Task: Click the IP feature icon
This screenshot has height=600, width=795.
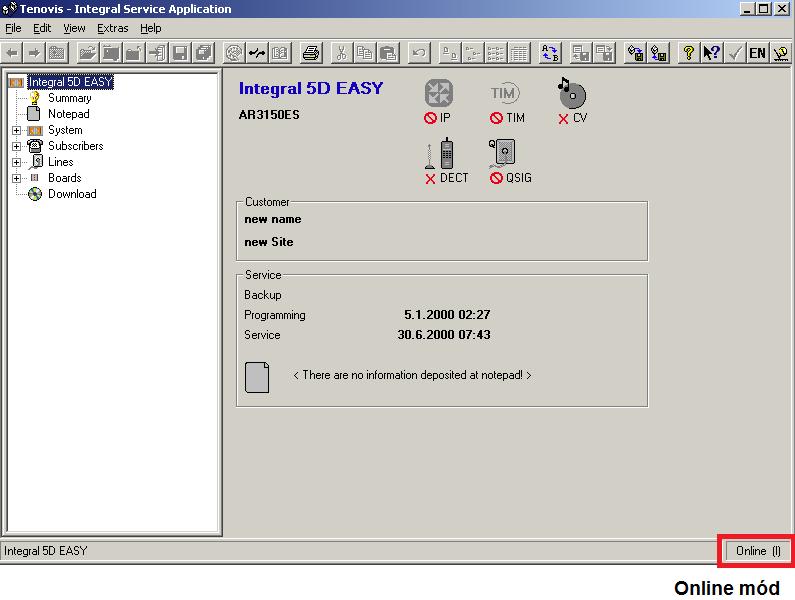Action: pos(439,93)
